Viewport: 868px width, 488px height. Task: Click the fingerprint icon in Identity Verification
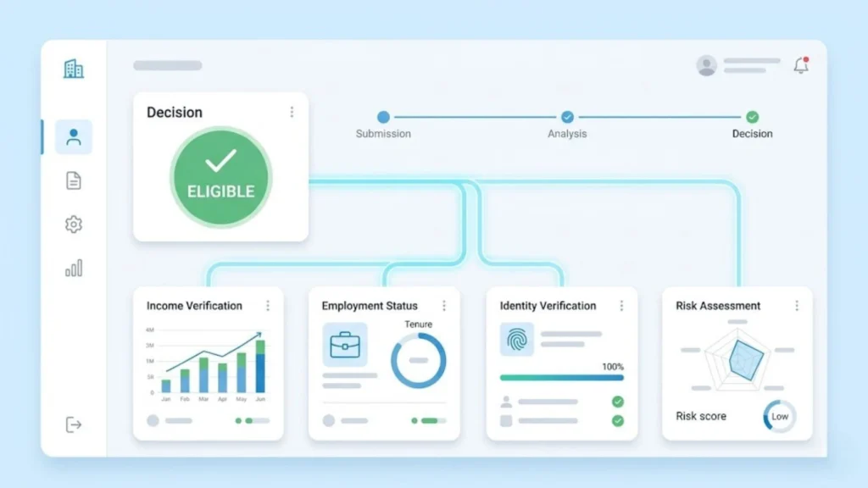[516, 339]
